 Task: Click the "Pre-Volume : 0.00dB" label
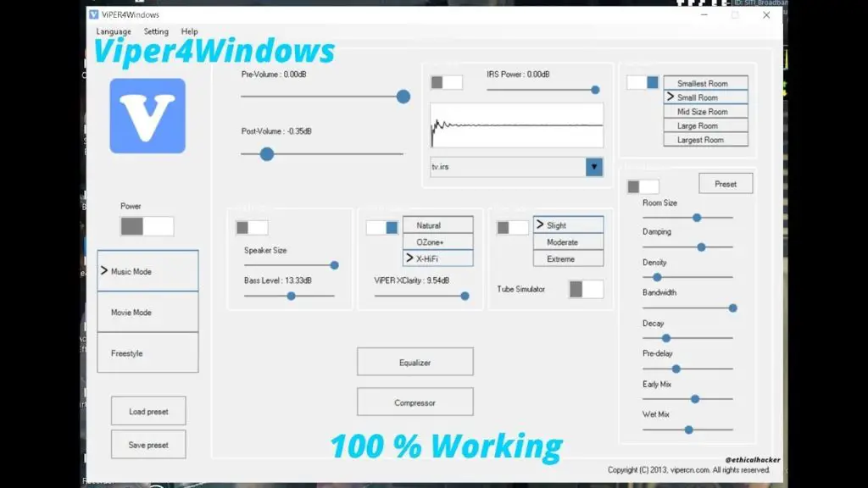[x=274, y=75]
